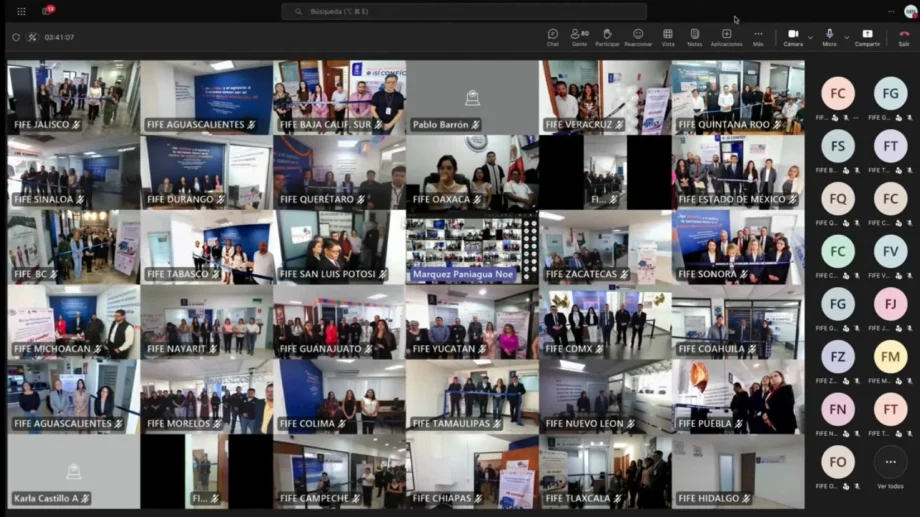
Task: Select the FIFE COAHUILA video tile
Action: 738,322
